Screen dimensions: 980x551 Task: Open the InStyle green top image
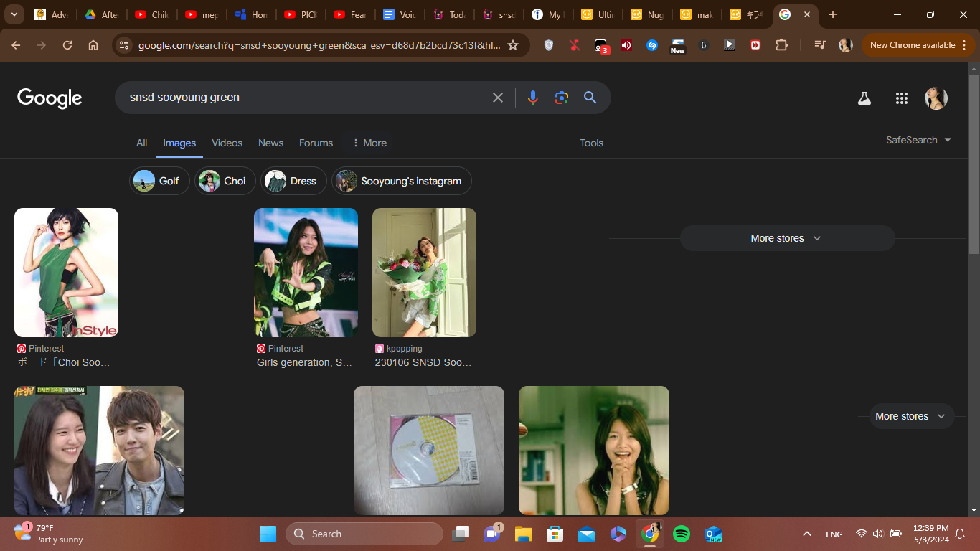pos(66,273)
